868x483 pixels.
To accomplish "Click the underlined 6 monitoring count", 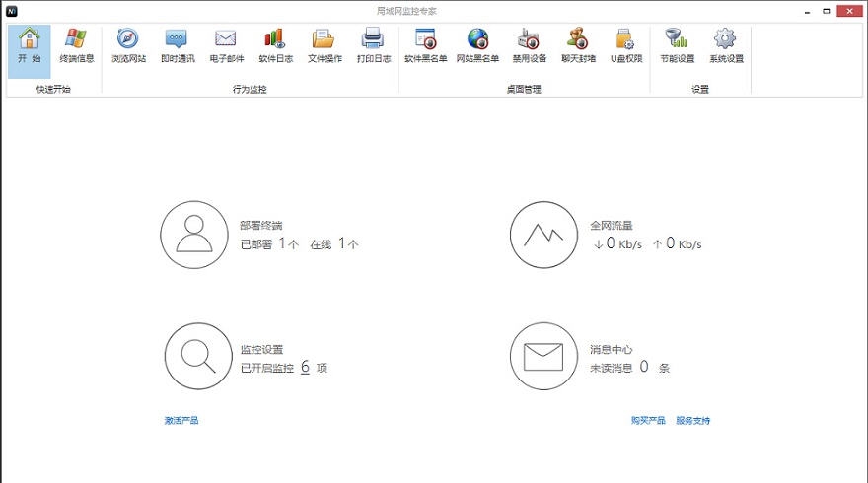I will (x=305, y=367).
